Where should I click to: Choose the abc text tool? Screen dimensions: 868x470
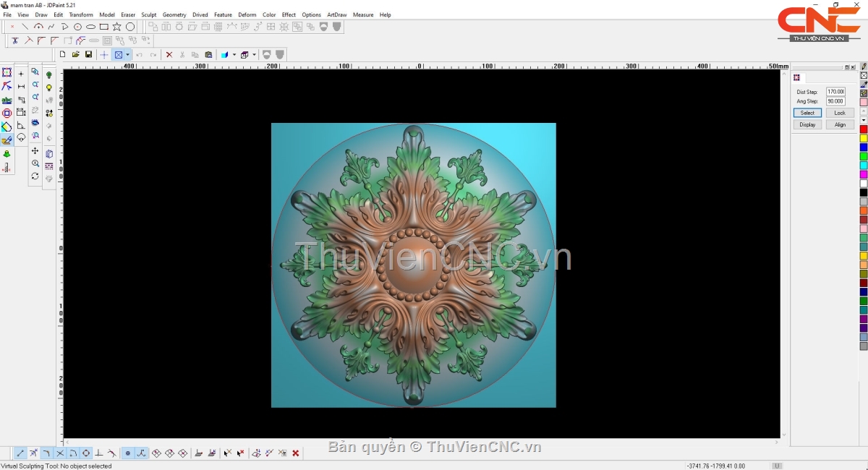tap(7, 100)
